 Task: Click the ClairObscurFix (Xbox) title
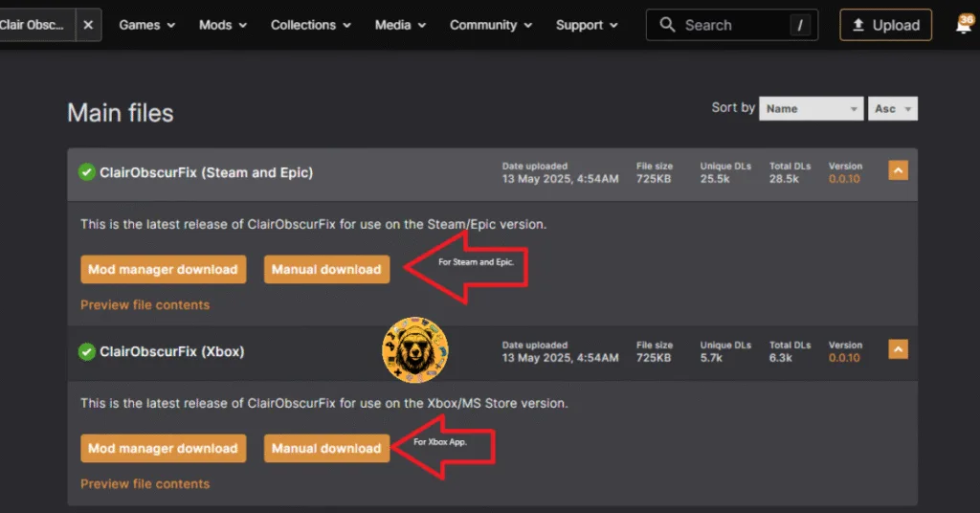pyautogui.click(x=172, y=351)
